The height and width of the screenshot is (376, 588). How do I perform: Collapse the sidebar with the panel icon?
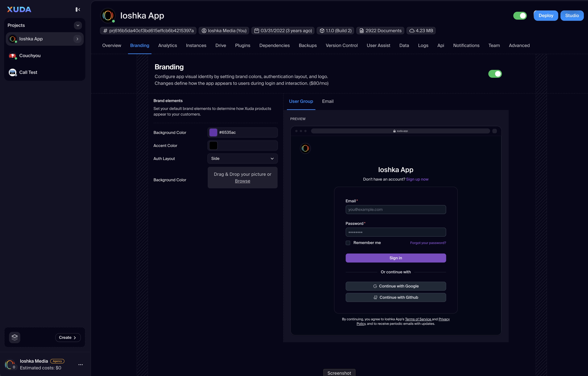(78, 9)
